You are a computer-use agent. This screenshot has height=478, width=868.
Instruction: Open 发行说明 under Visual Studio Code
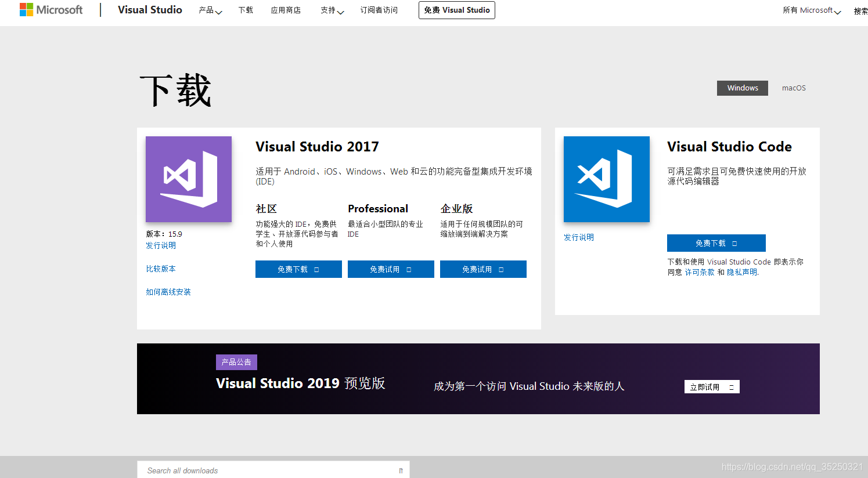coord(579,237)
